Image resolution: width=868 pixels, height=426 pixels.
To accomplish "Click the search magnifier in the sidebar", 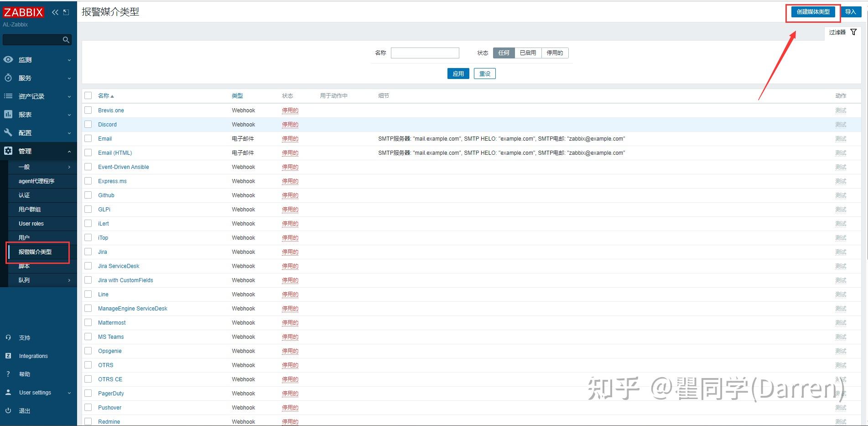I will (66, 39).
